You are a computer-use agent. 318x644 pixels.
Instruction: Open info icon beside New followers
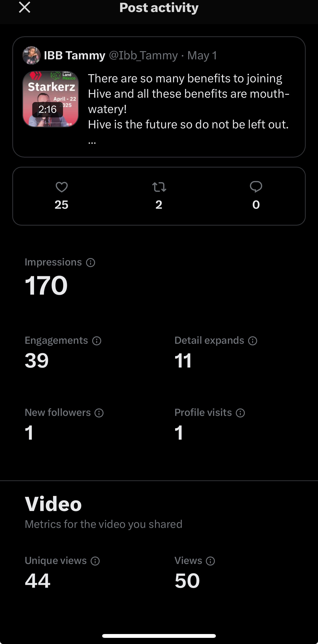pos(99,413)
